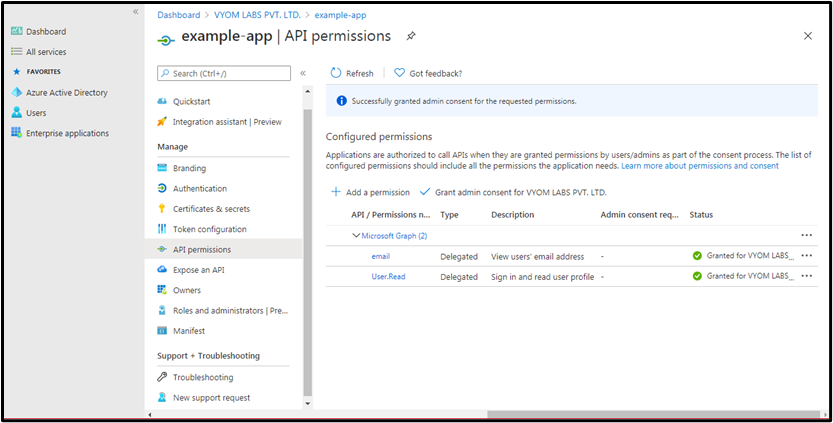Click the Dashboard icon in sidebar

click(16, 32)
